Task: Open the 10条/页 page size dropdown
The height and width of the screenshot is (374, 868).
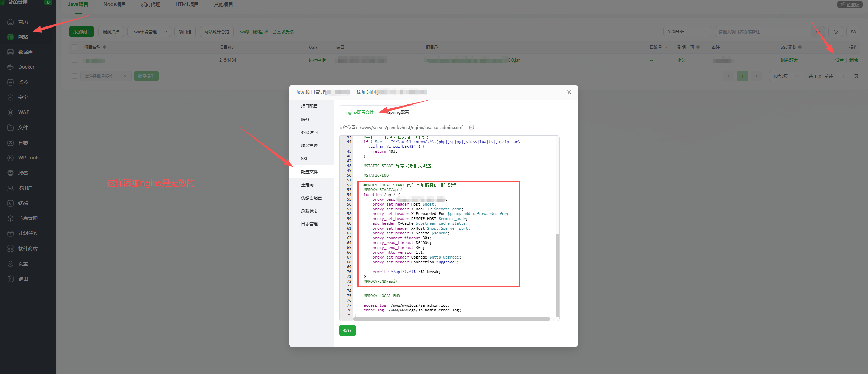Action: click(785, 76)
